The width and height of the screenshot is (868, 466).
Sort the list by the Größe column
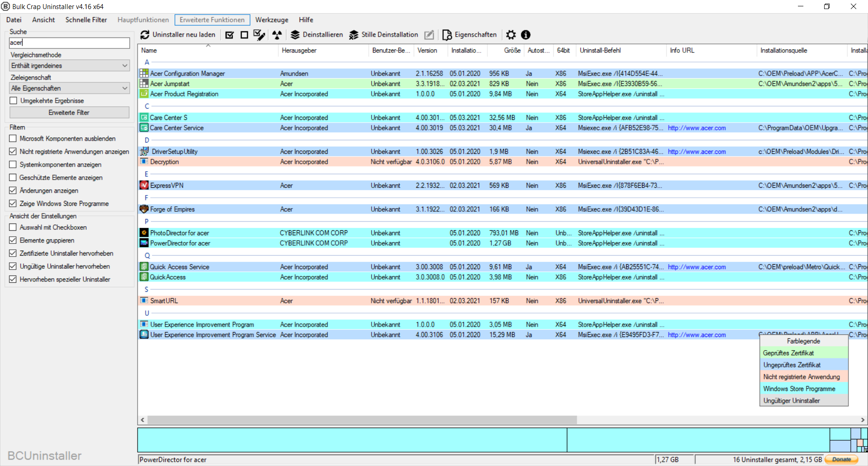505,51
